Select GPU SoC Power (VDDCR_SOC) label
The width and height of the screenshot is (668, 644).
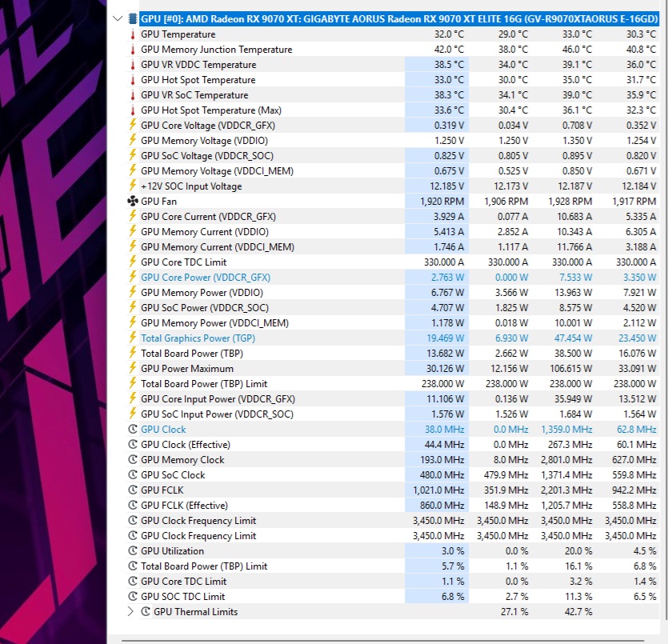click(x=205, y=308)
